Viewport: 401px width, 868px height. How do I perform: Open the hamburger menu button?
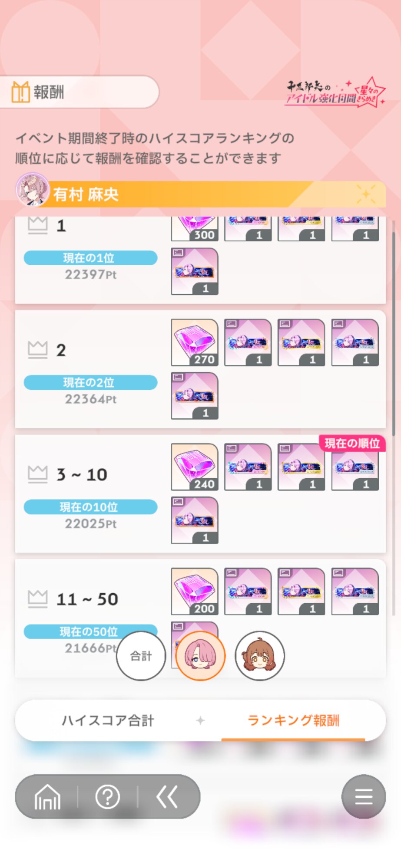(x=364, y=797)
